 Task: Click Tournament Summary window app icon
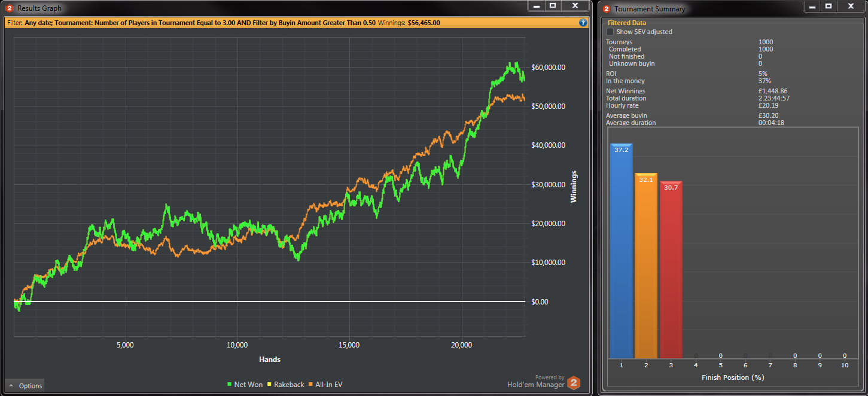[x=606, y=9]
